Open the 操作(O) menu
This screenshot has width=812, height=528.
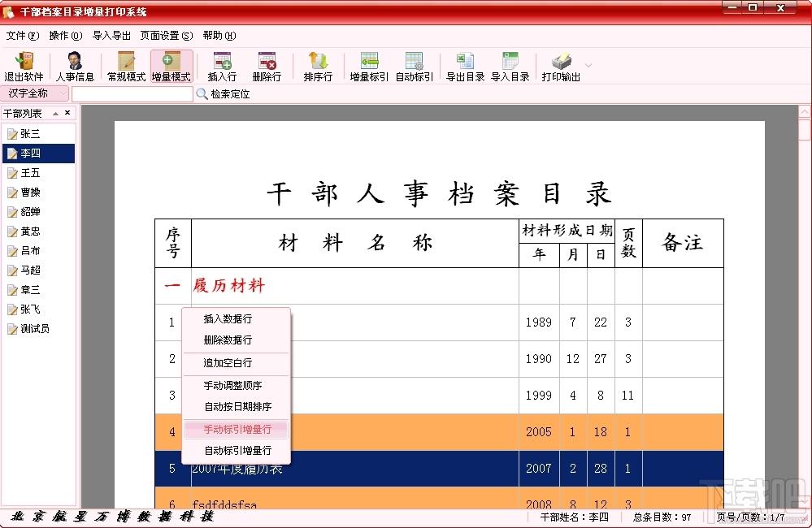[x=65, y=35]
